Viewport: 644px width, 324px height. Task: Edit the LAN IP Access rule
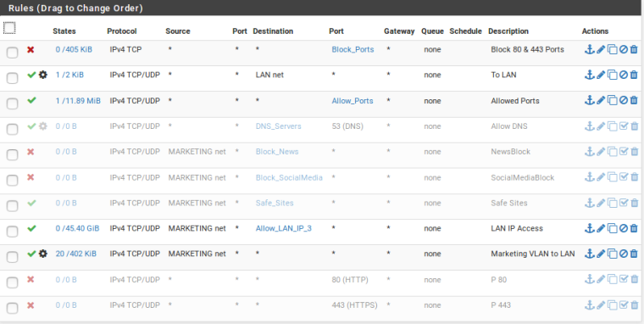tap(601, 228)
